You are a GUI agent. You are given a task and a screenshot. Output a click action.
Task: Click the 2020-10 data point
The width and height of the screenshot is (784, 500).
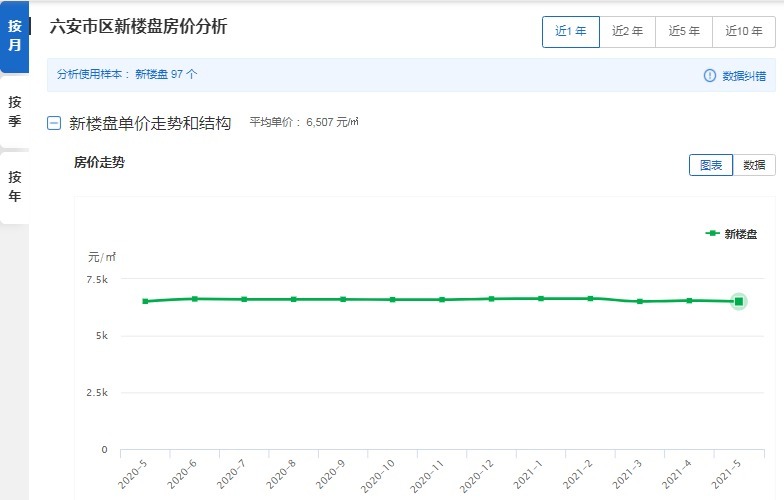click(392, 300)
